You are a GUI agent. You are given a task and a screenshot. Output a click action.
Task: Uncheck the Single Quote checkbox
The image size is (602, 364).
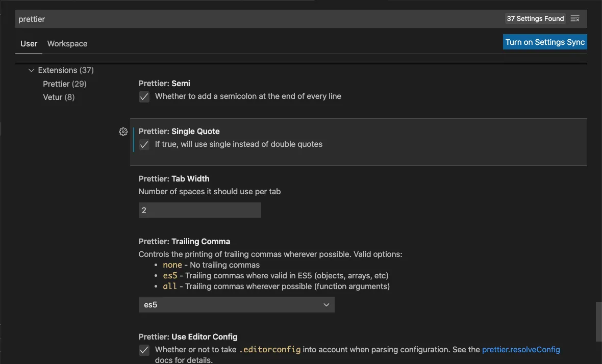(144, 144)
